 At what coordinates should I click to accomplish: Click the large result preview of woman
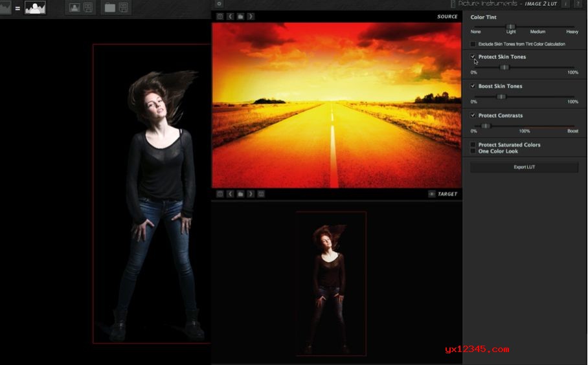click(x=152, y=194)
